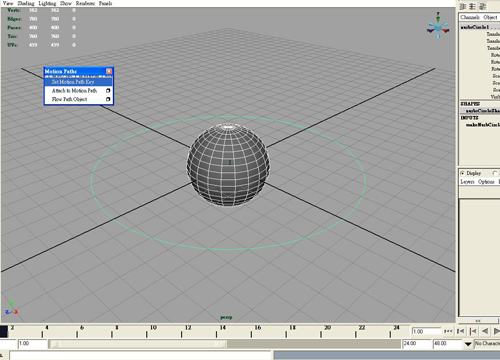Open the Object menu in the Channel Box
Viewport: 500px width, 360px height.
pyautogui.click(x=490, y=17)
